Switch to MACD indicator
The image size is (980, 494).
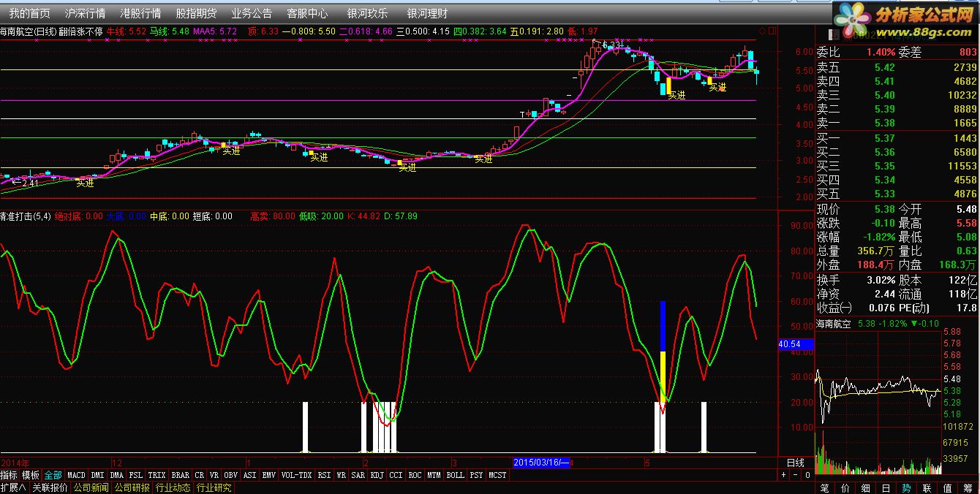coord(76,475)
